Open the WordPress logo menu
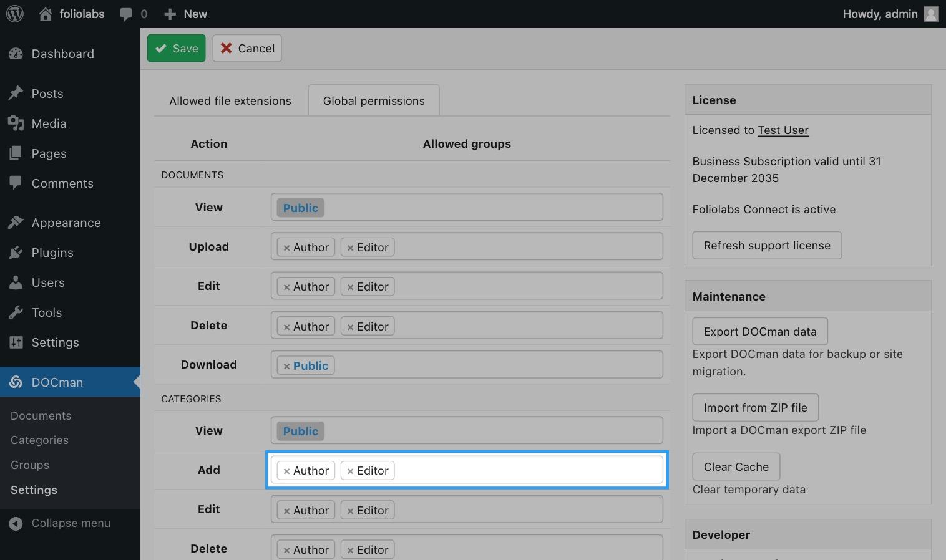946x560 pixels. [15, 14]
